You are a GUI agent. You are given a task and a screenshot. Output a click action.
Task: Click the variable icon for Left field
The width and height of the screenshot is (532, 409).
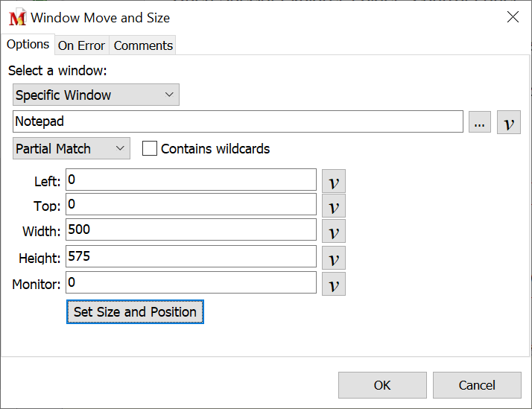click(334, 181)
